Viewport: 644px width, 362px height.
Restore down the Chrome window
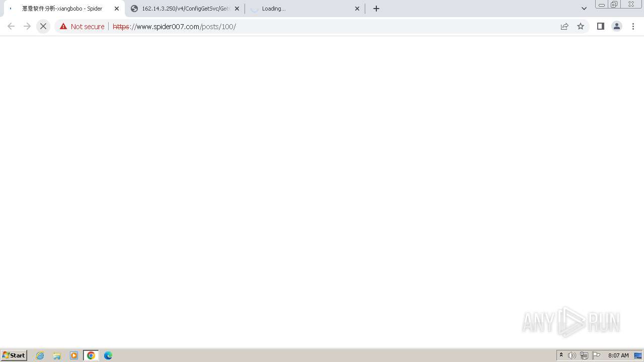614,5
